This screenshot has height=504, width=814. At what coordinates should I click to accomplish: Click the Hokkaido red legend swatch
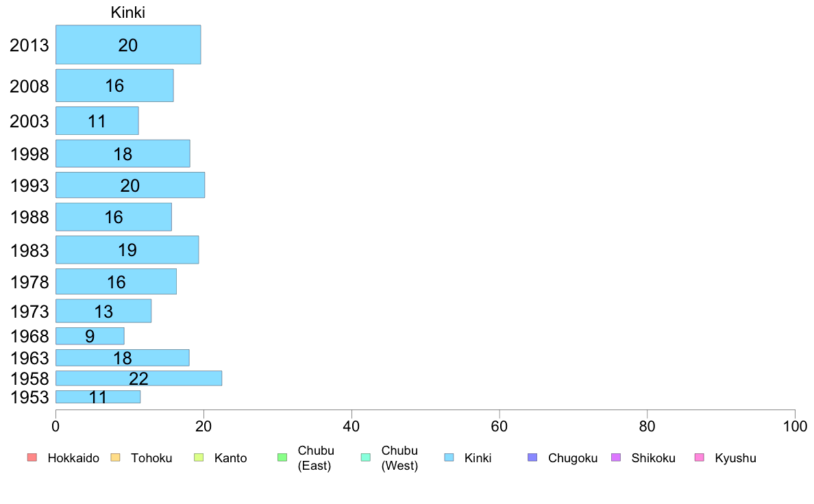click(x=32, y=457)
